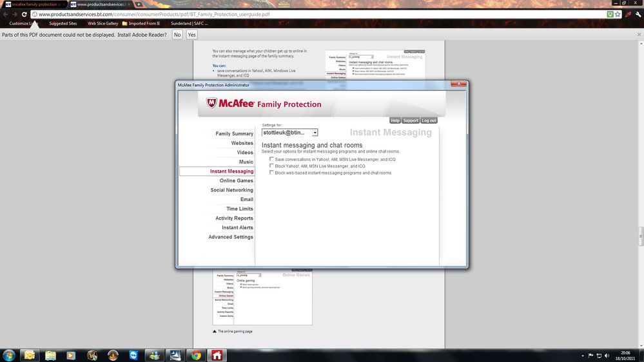This screenshot has width=644, height=362.
Task: Open the World of Warcraft taskbar icon
Action: click(92, 356)
